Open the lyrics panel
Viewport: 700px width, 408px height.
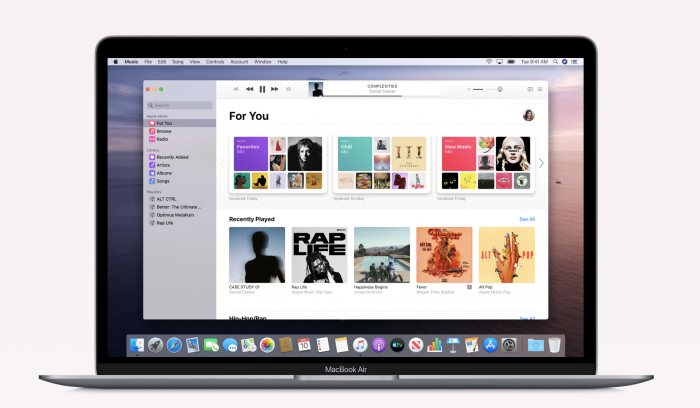pos(530,89)
